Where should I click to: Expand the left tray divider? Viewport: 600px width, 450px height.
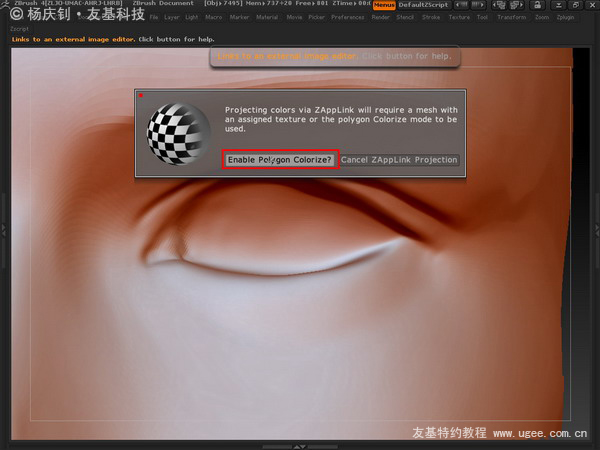point(3,230)
